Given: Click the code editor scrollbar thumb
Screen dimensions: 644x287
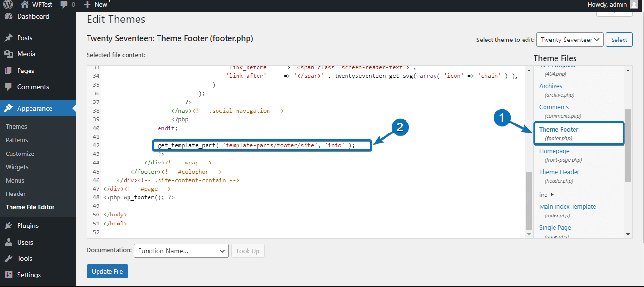Looking at the screenshot, I should click(x=529, y=201).
